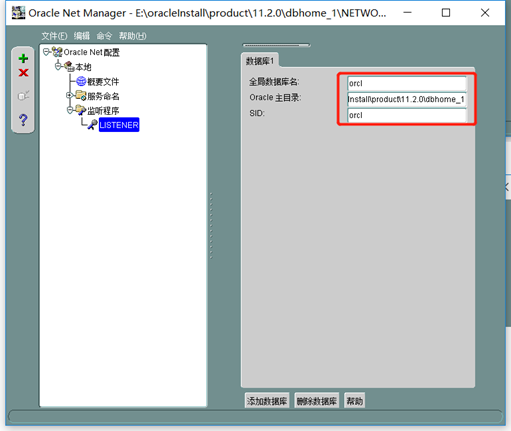Viewport: 511px width, 431px height.
Task: Select 本地 label in the tree
Action: click(x=83, y=67)
